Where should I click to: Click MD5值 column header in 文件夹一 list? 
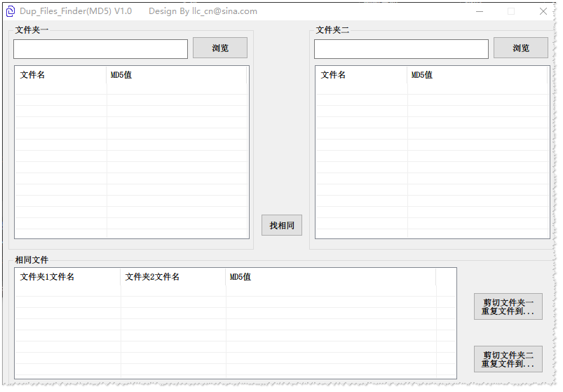point(177,75)
